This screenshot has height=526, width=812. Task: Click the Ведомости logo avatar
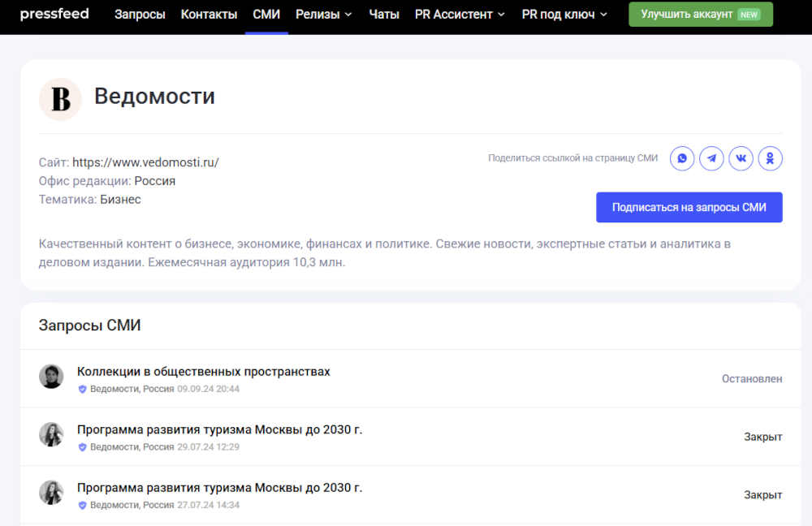(60, 99)
